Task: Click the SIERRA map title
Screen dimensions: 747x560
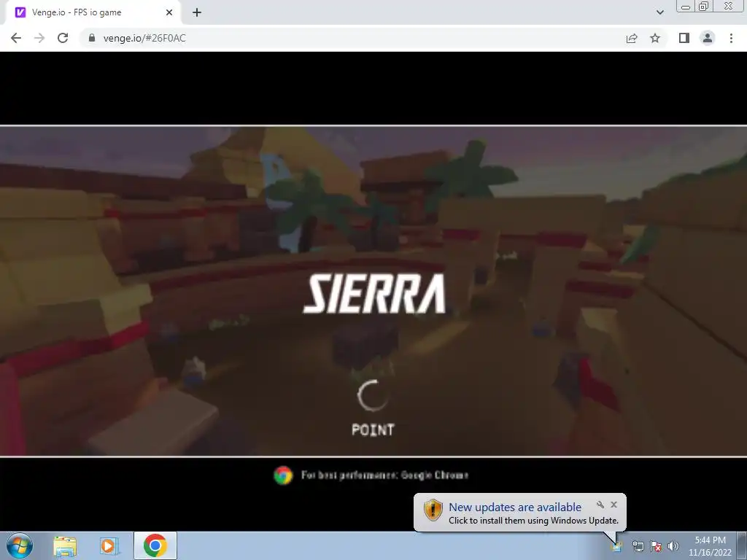Action: 374,293
